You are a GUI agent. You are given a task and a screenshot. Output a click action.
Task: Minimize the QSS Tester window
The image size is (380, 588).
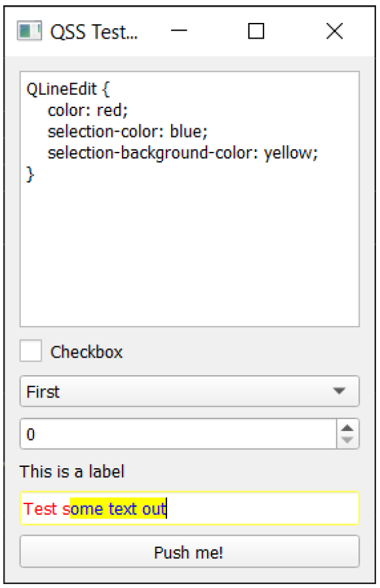(x=179, y=31)
